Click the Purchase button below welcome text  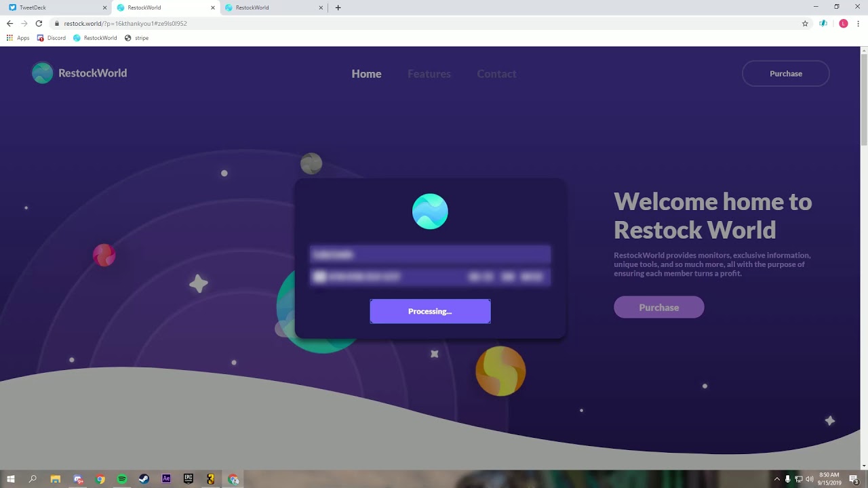[x=659, y=307]
